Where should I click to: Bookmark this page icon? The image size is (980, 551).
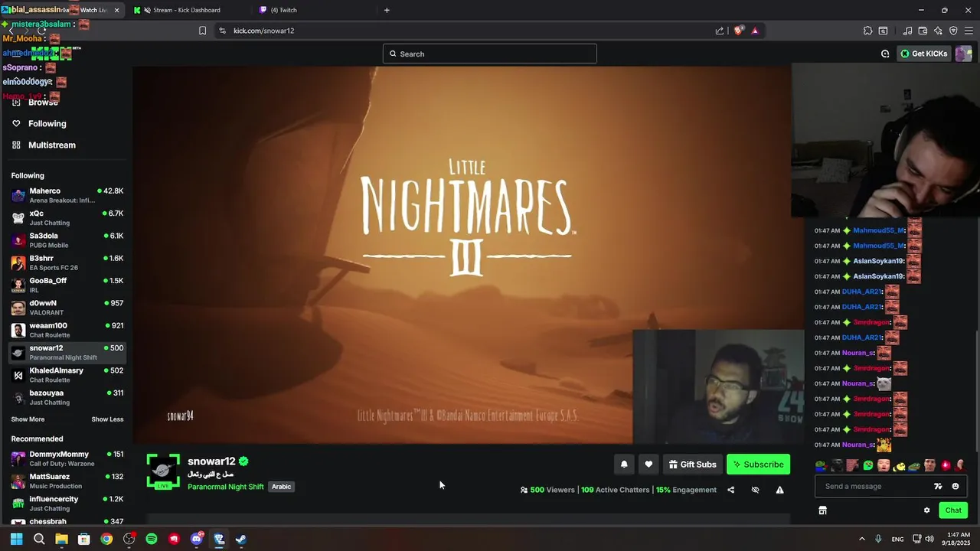(202, 31)
